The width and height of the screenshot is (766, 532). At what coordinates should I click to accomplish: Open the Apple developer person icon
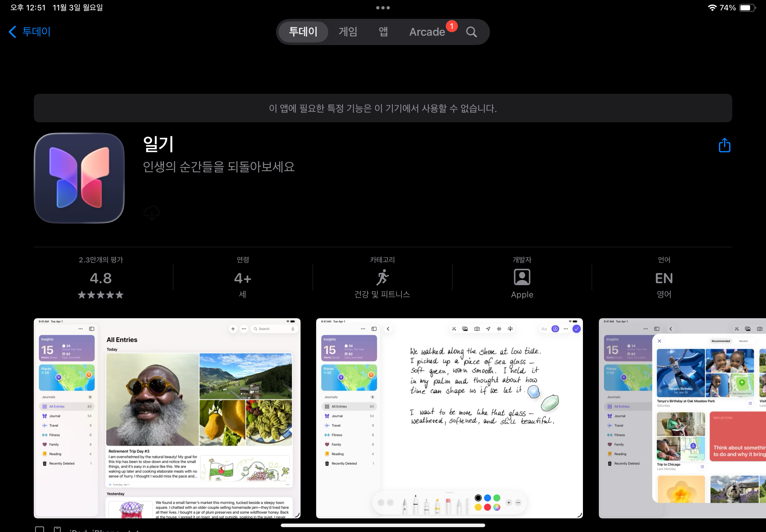tap(522, 277)
